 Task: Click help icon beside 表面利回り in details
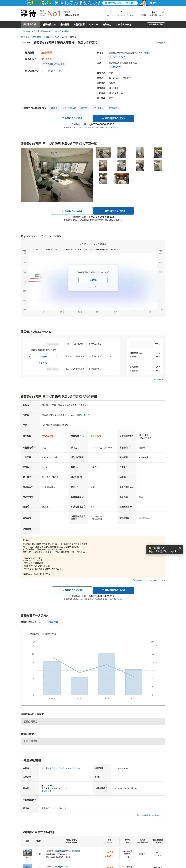click(x=83, y=436)
